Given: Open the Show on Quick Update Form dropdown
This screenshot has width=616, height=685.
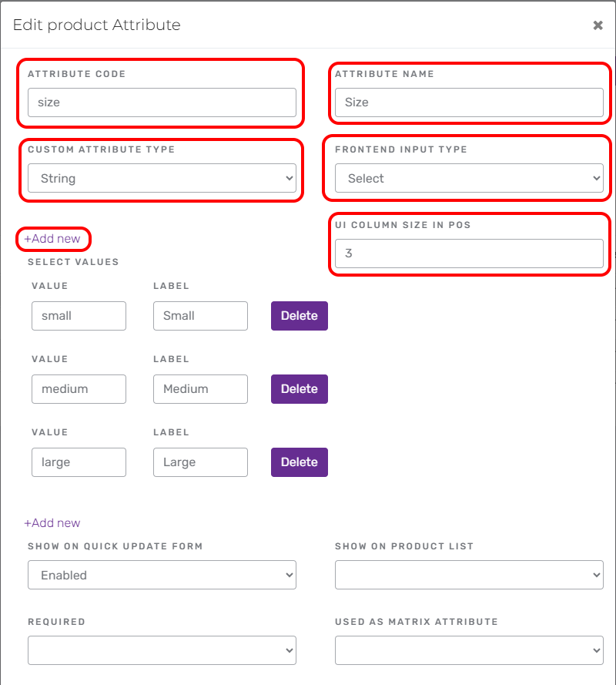Looking at the screenshot, I should [x=162, y=575].
